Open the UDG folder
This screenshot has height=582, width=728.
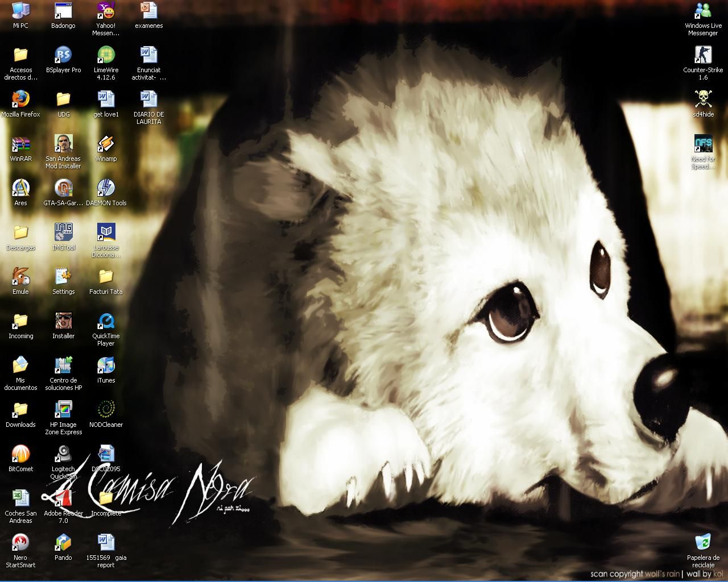63,99
